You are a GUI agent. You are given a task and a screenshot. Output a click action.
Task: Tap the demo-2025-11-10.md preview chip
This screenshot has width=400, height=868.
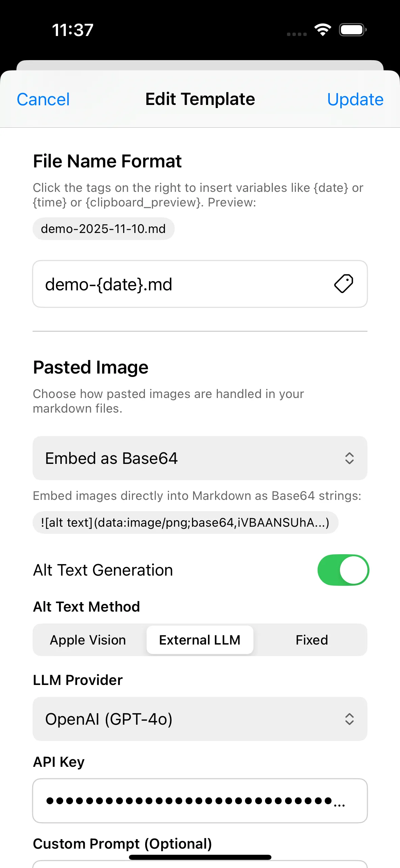[x=103, y=229]
